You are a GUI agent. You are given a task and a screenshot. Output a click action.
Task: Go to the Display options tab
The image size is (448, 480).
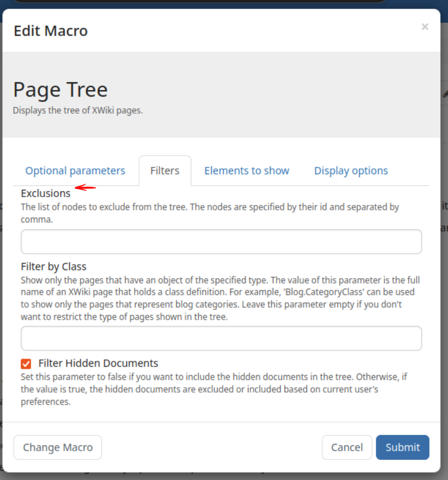[x=351, y=171]
